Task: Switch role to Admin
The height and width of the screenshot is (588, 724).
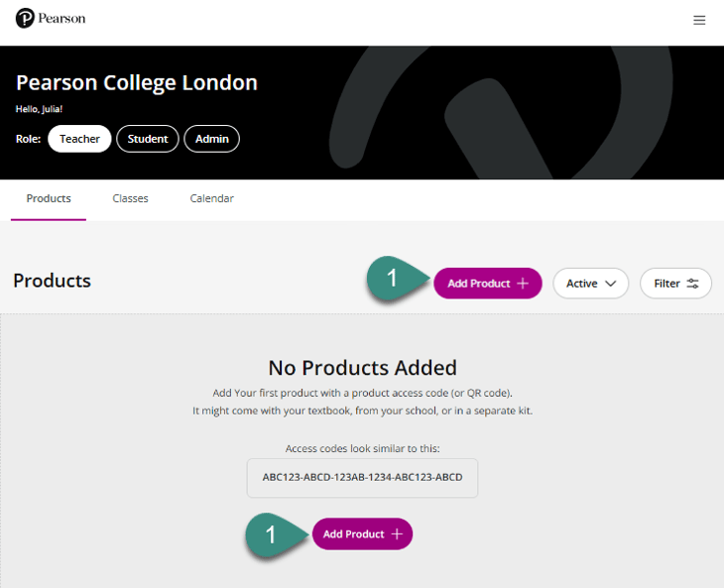Action: click(211, 139)
